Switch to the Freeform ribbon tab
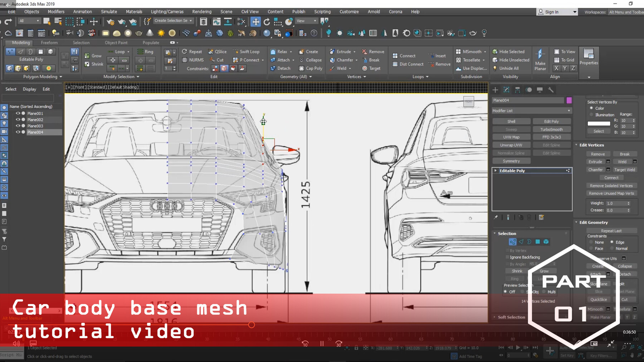 pos(49,43)
